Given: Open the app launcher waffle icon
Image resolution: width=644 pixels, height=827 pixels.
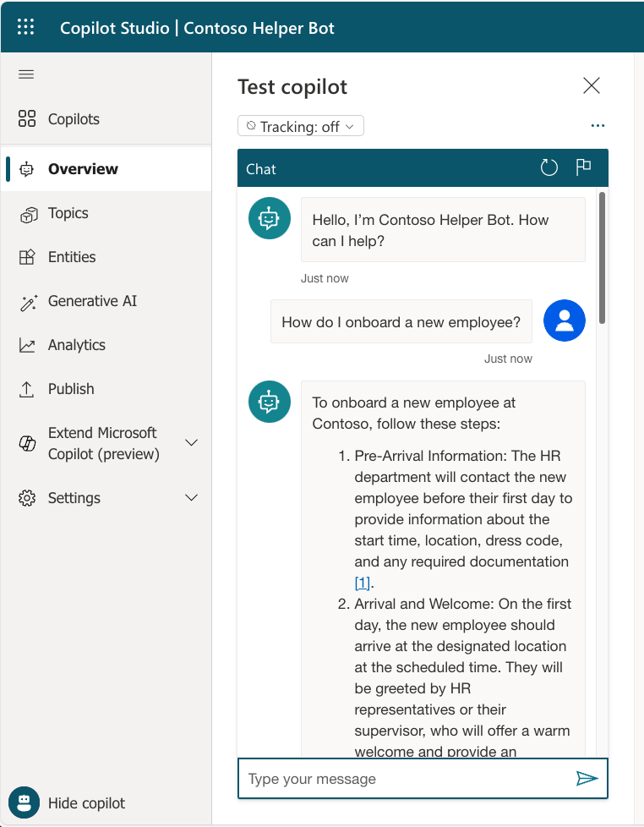Looking at the screenshot, I should [26, 27].
